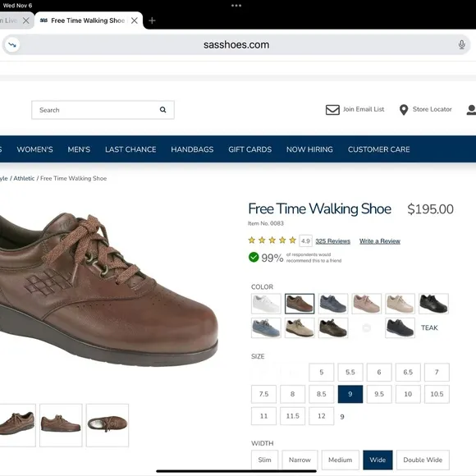Click the Athletic breadcrumb link

coord(24,178)
